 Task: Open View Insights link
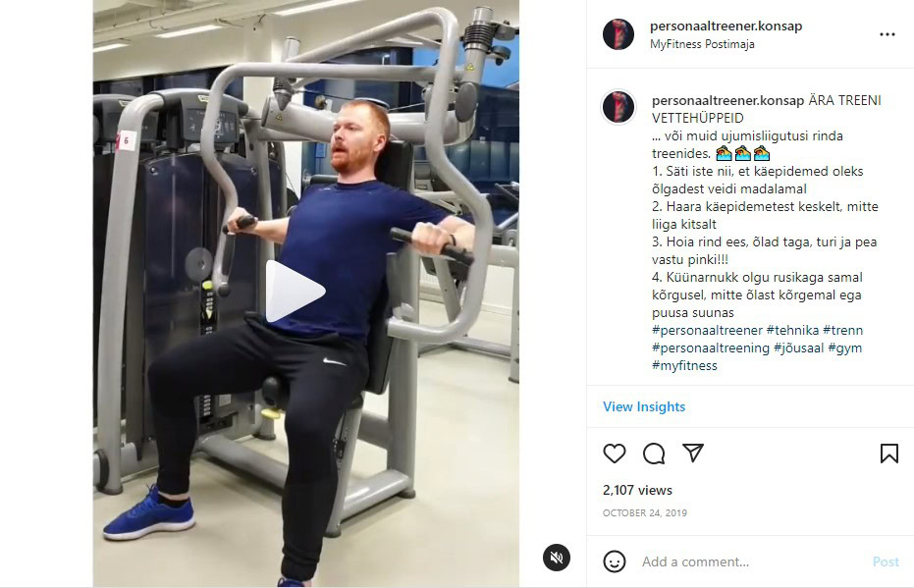pyautogui.click(x=644, y=406)
